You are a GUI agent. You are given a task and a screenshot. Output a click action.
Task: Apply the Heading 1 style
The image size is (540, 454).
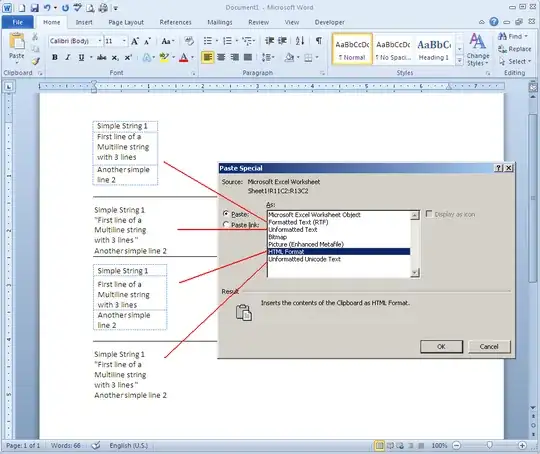(434, 49)
